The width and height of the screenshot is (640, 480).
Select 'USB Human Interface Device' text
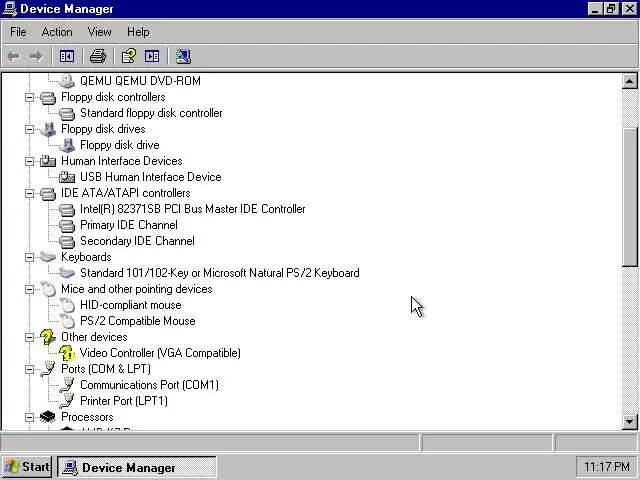[x=151, y=177]
